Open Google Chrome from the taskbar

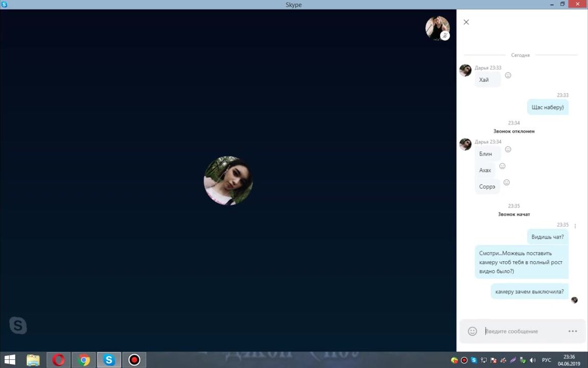pos(84,360)
